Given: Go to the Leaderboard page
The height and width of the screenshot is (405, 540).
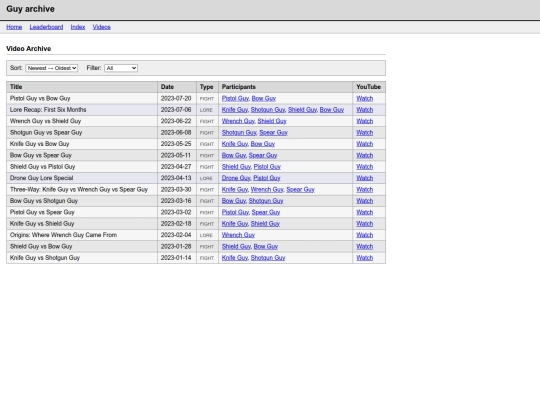Looking at the screenshot, I should point(46,27).
